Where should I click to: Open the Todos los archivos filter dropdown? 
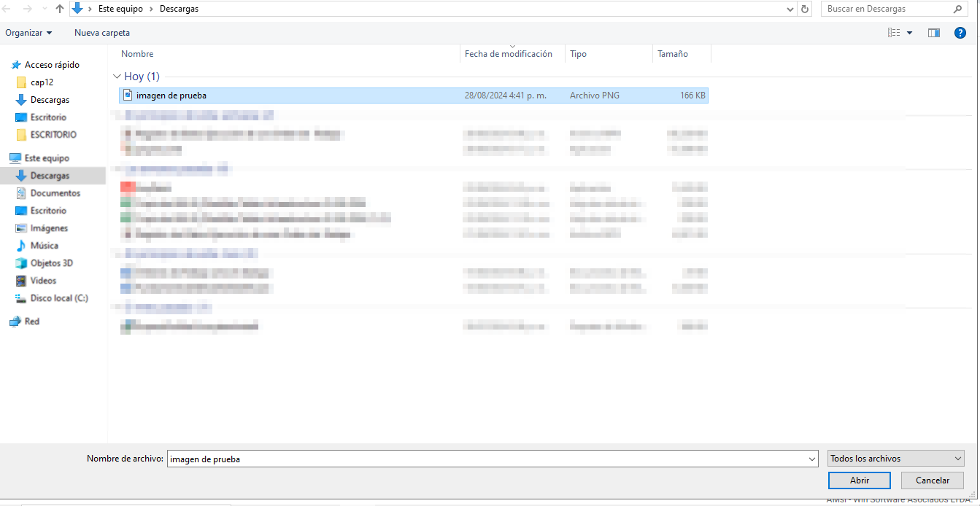(x=896, y=459)
